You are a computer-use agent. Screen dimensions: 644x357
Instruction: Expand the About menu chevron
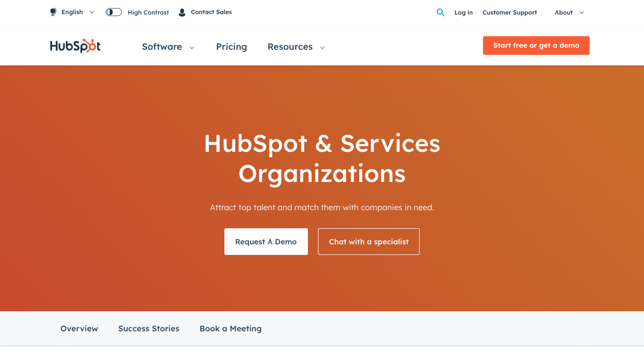(582, 13)
